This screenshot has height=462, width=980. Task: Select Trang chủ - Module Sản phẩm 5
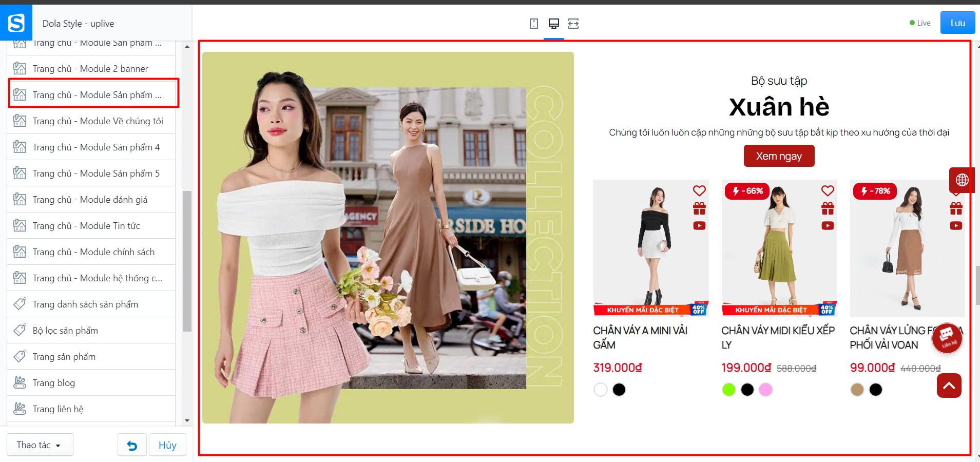(x=91, y=174)
